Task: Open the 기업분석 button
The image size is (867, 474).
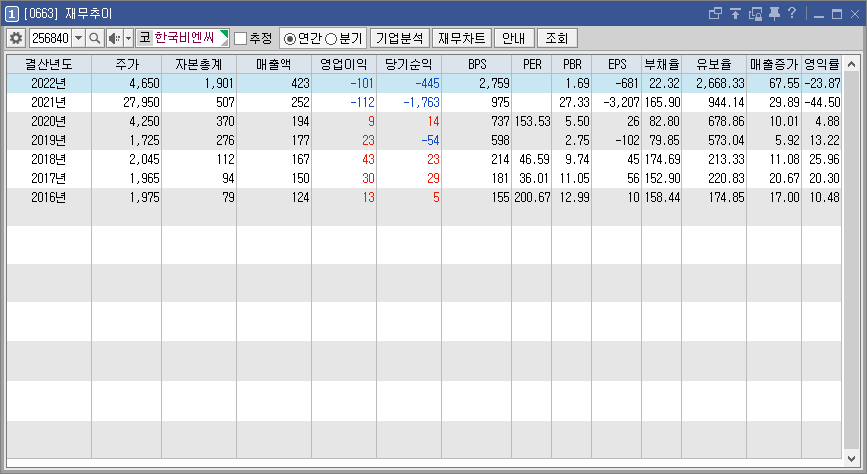Action: coord(400,38)
